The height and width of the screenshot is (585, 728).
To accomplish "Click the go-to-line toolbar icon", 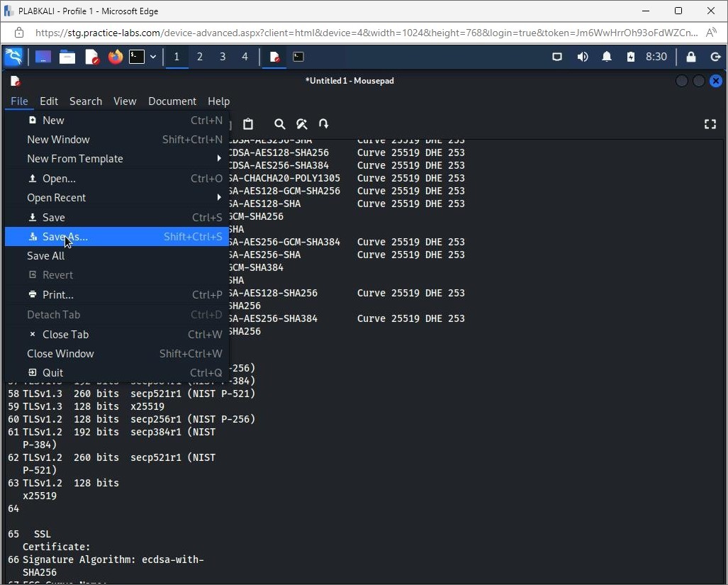I will click(324, 124).
